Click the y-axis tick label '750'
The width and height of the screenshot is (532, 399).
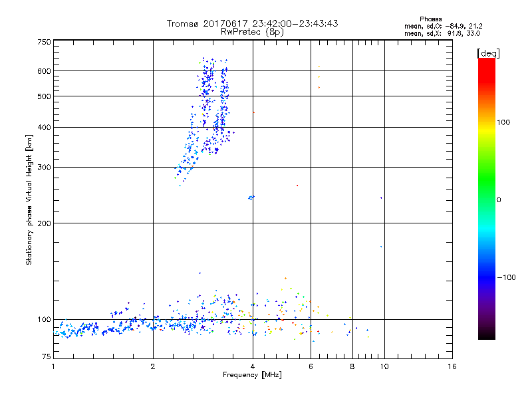[x=44, y=42]
